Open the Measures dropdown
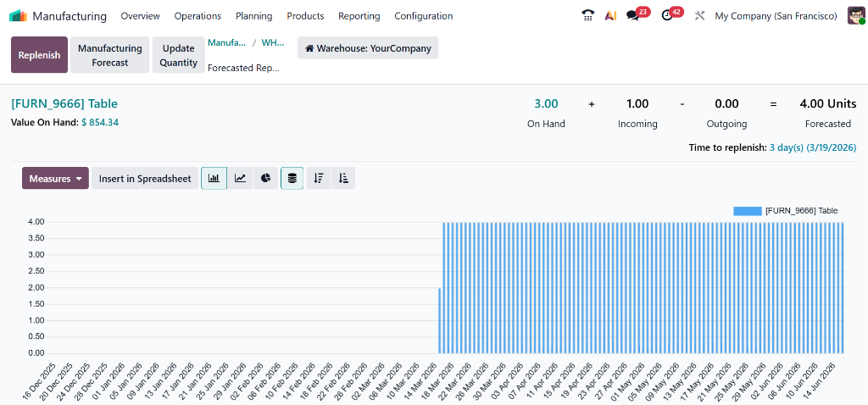Image resolution: width=868 pixels, height=405 pixels. click(55, 178)
